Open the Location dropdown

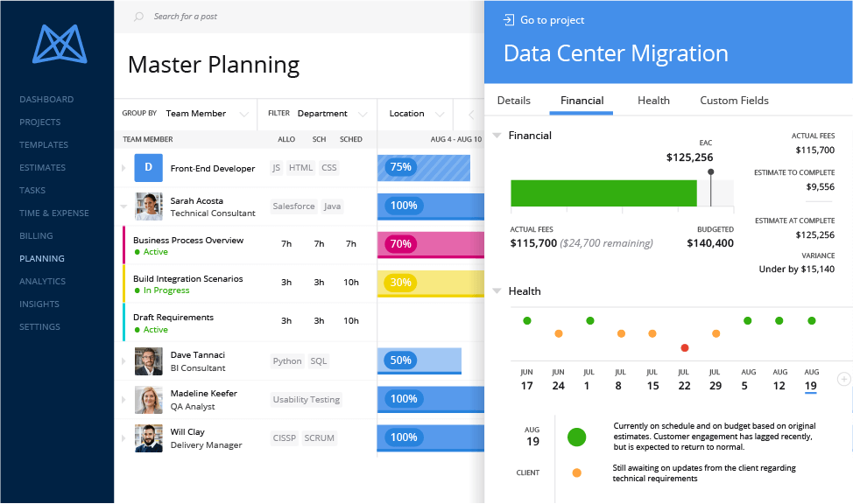(x=417, y=114)
